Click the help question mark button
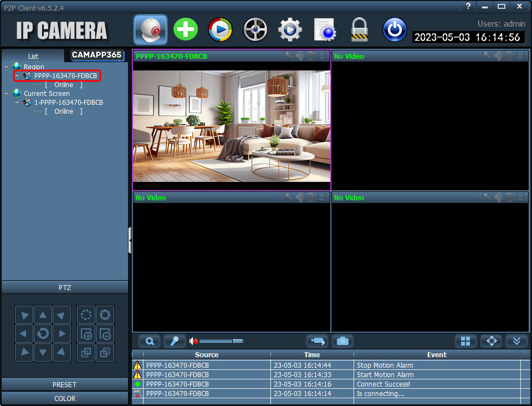 click(x=468, y=6)
